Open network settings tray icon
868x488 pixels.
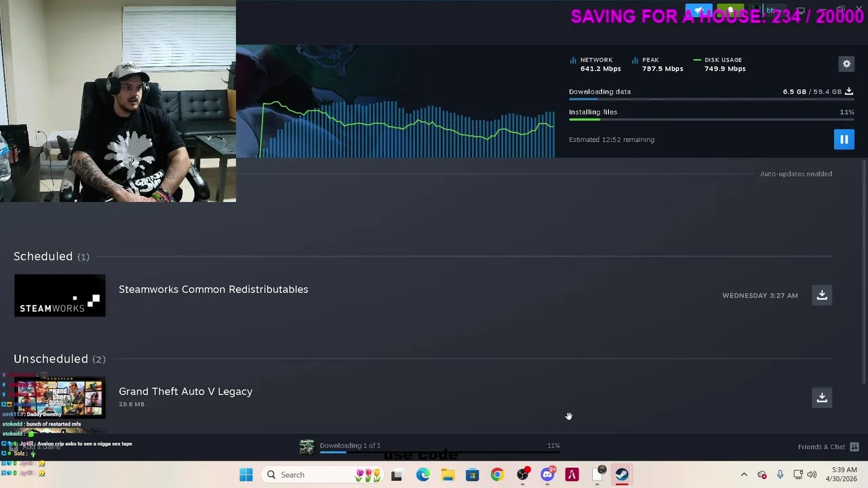pyautogui.click(x=798, y=474)
